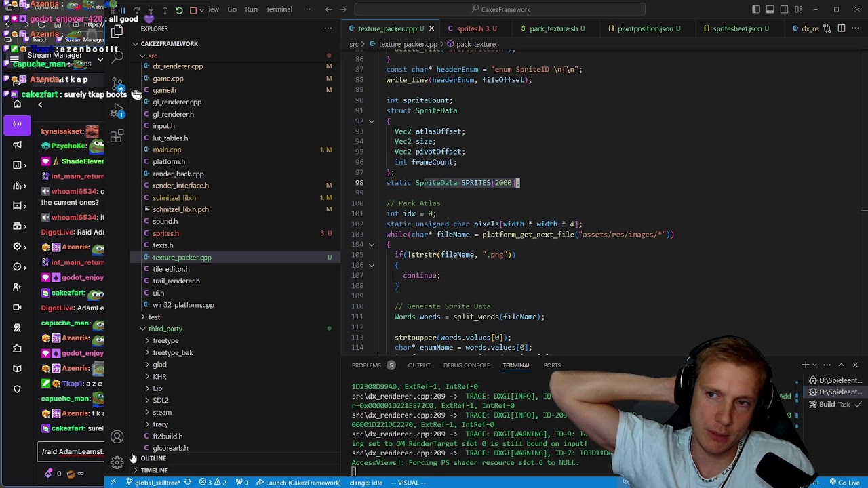Viewport: 868px width, 488px height.
Task: Click the CakezFramework command center search box
Action: point(500,9)
